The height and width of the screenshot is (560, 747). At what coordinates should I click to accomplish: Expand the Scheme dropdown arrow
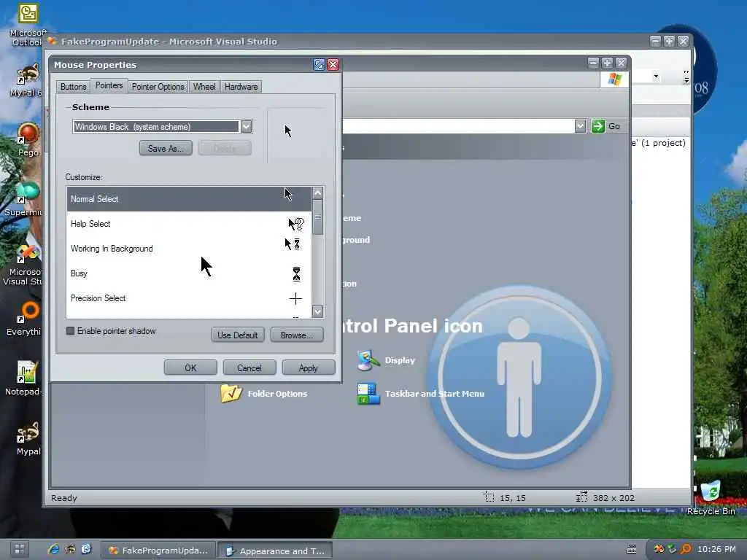[x=247, y=127]
